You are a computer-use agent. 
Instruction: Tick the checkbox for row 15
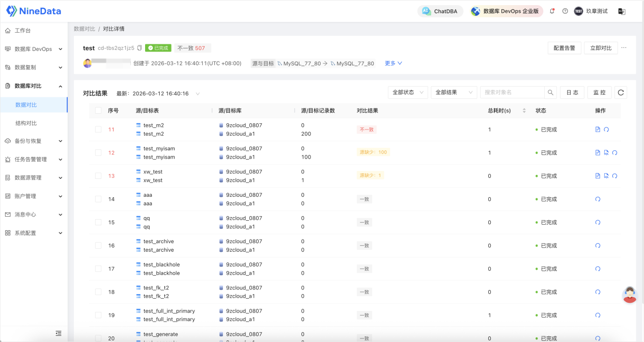(98, 222)
